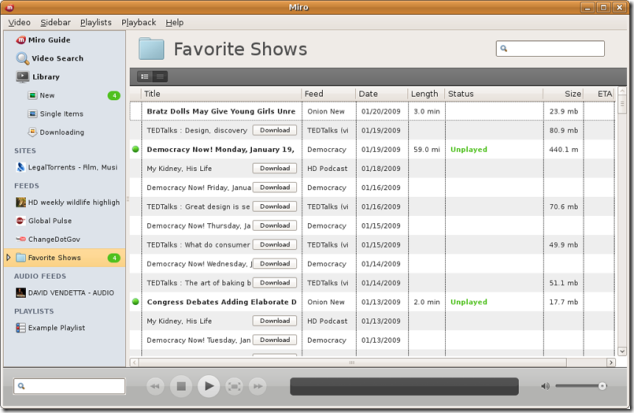Screen dimensions: 634x413
Task: Select the Library section
Action: point(38,77)
